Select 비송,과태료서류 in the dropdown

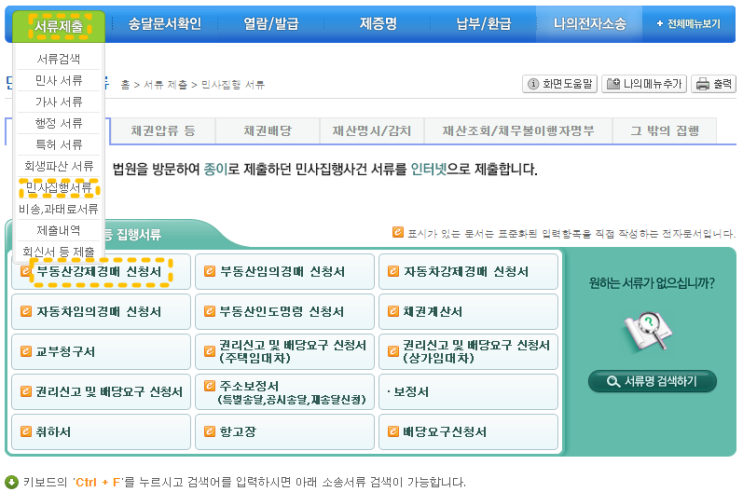[59, 209]
